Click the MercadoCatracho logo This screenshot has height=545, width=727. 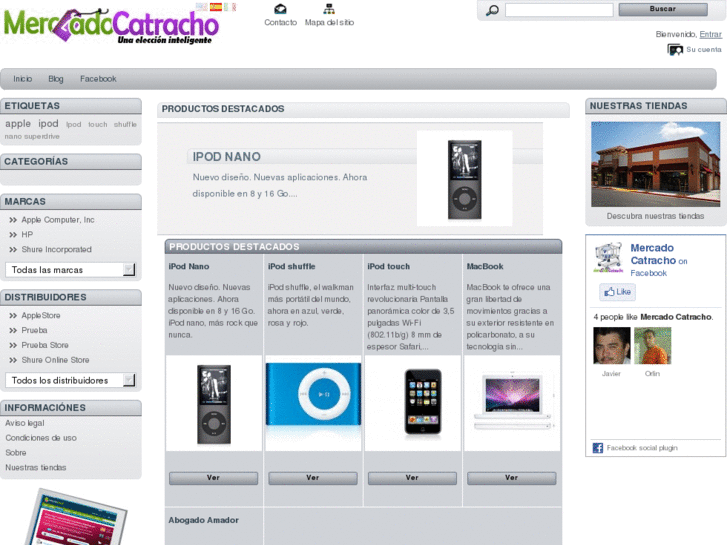coord(111,27)
